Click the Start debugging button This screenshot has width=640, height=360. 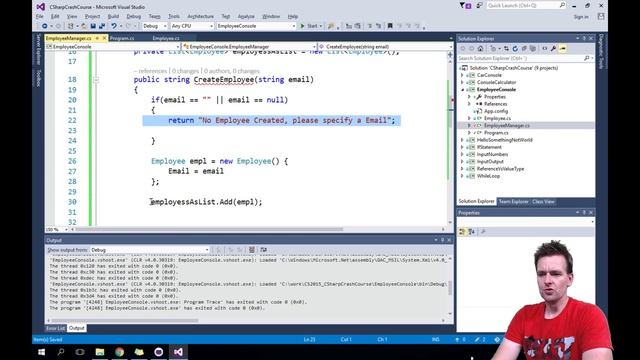coord(309,26)
